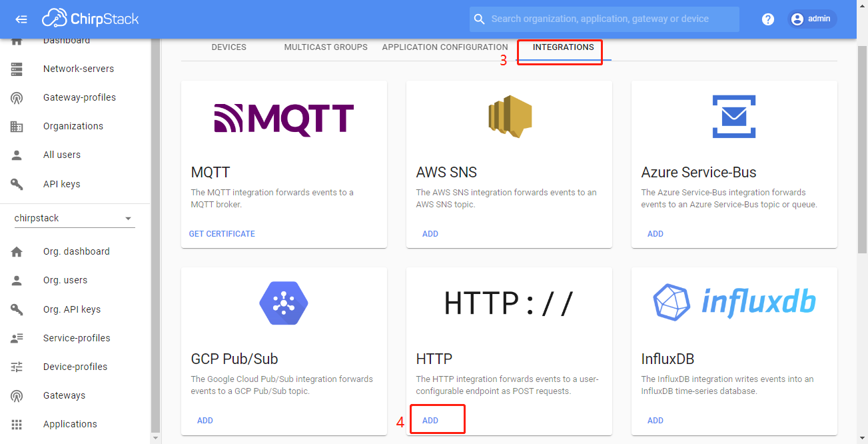Click Gateway-profiles antenna icon
868x444 pixels.
[x=17, y=97]
